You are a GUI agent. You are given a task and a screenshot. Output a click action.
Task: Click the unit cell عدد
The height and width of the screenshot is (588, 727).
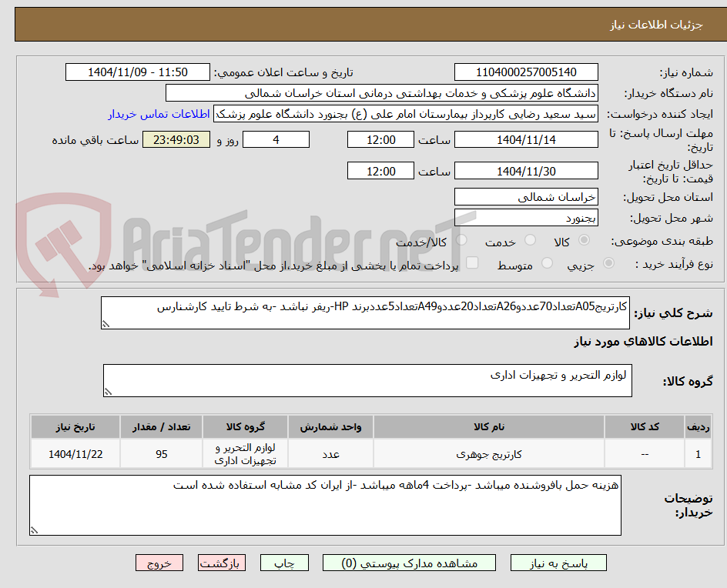pyautogui.click(x=330, y=454)
